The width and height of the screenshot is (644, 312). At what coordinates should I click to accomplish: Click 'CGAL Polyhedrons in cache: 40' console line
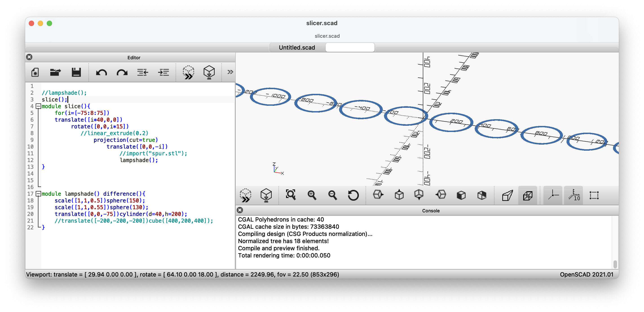(x=281, y=220)
